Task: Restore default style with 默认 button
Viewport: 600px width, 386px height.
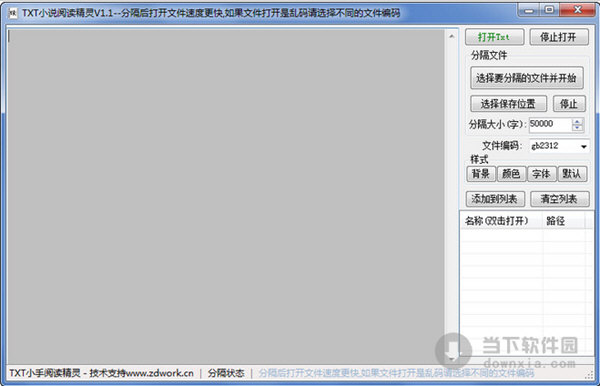Action: [x=572, y=174]
